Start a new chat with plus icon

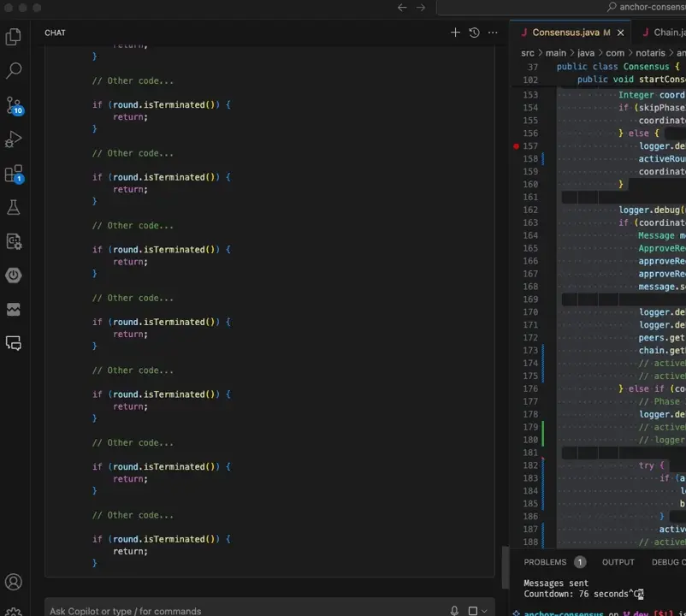(455, 33)
